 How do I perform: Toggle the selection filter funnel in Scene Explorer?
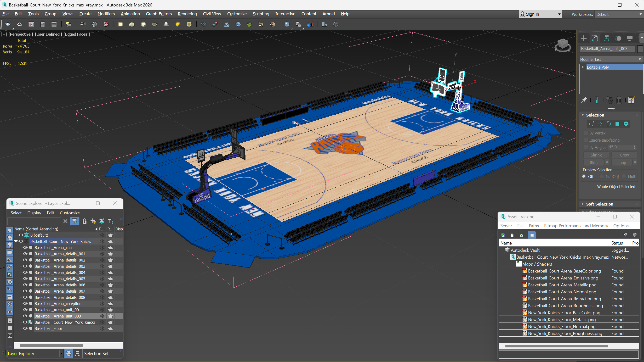[x=74, y=221]
